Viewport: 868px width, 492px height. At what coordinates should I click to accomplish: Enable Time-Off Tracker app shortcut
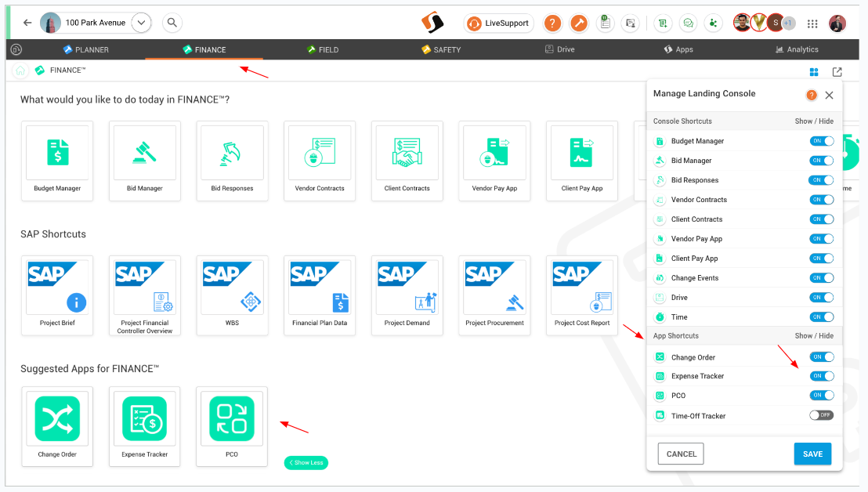pyautogui.click(x=822, y=415)
